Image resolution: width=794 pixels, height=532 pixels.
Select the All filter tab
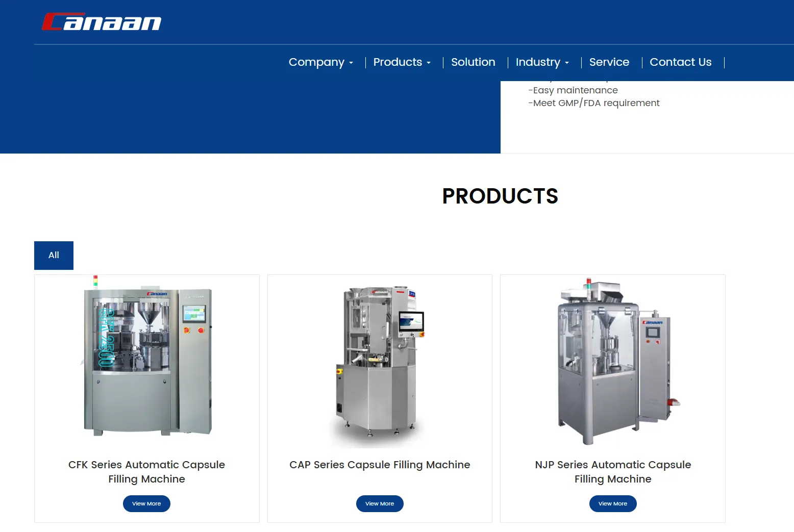point(54,256)
